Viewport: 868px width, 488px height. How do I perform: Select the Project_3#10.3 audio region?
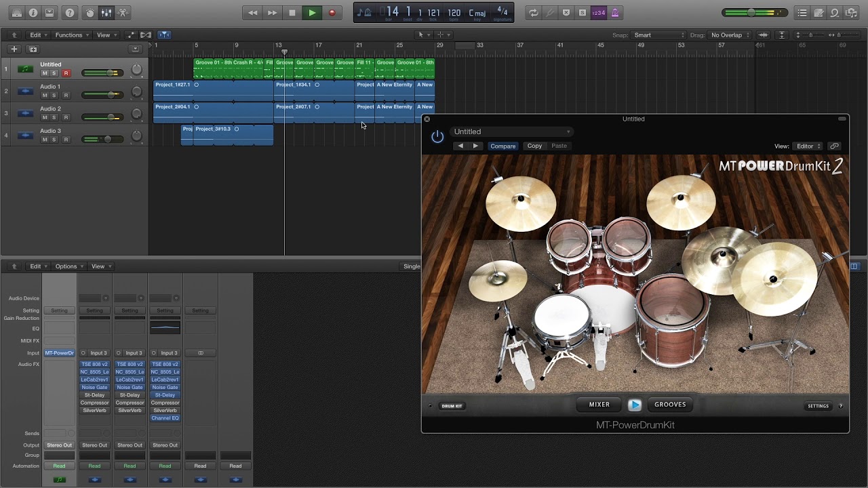(233, 135)
